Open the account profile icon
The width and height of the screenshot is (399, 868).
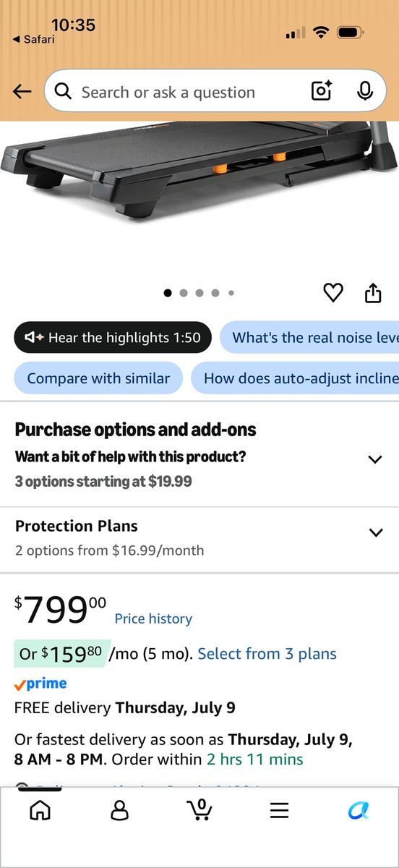click(119, 809)
